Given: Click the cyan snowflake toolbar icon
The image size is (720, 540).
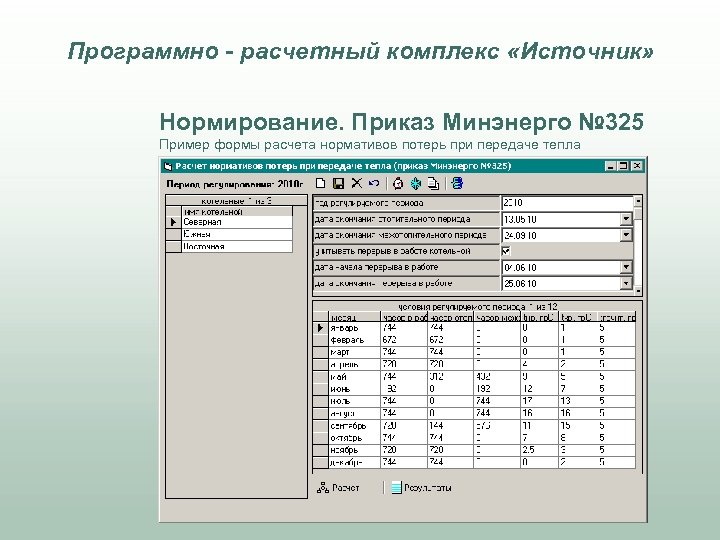Looking at the screenshot, I should tap(416, 184).
